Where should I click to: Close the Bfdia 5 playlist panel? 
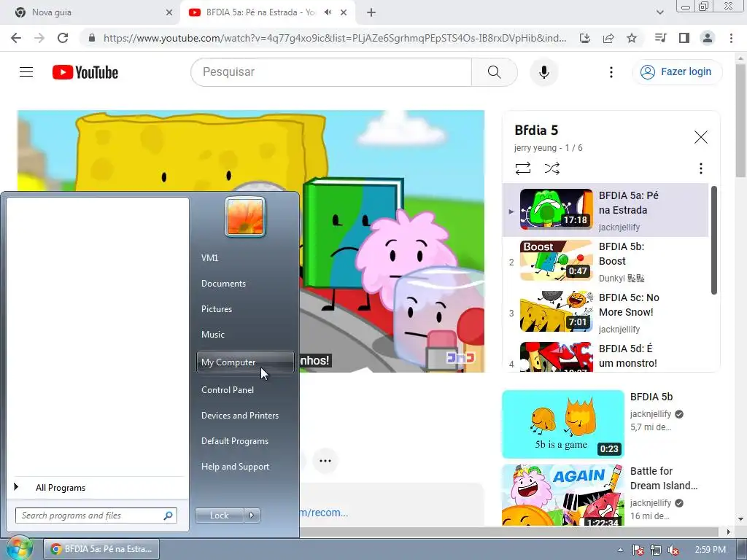coord(700,137)
